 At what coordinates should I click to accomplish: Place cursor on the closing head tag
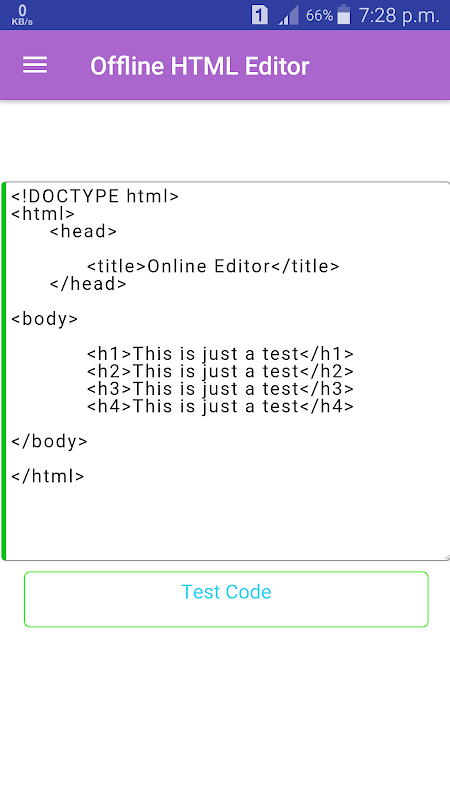point(88,284)
